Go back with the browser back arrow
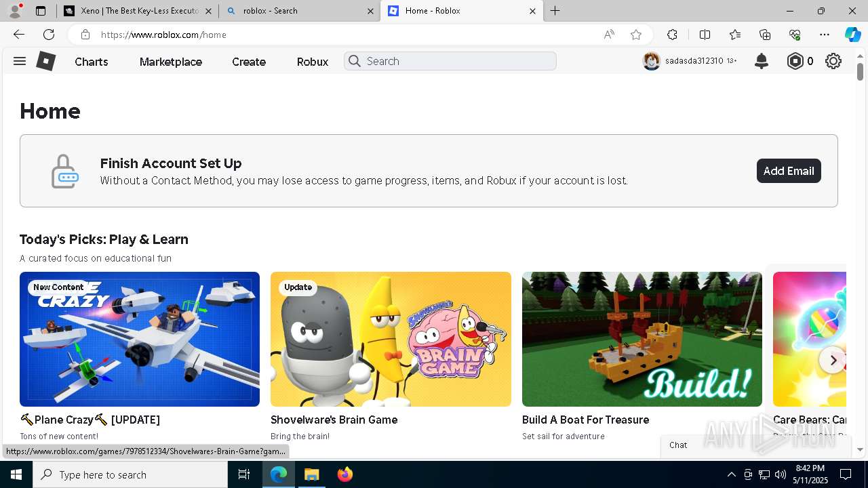The height and width of the screenshot is (488, 868). coord(19,35)
